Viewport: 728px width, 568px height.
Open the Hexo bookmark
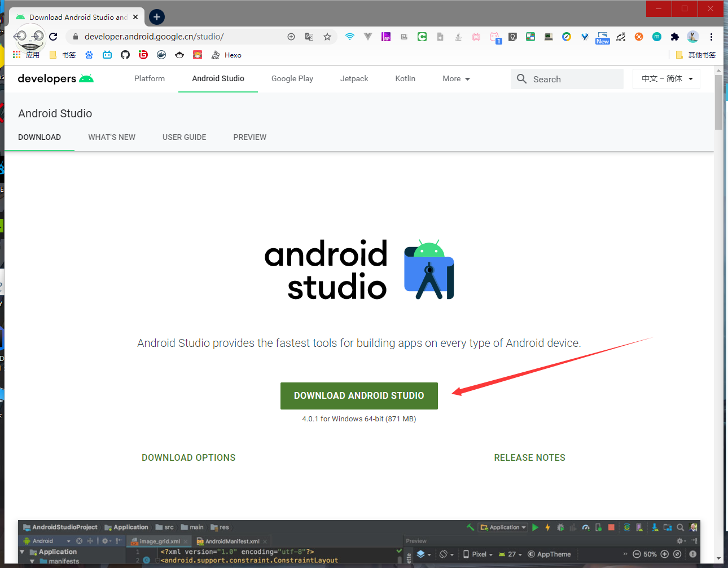pos(226,55)
